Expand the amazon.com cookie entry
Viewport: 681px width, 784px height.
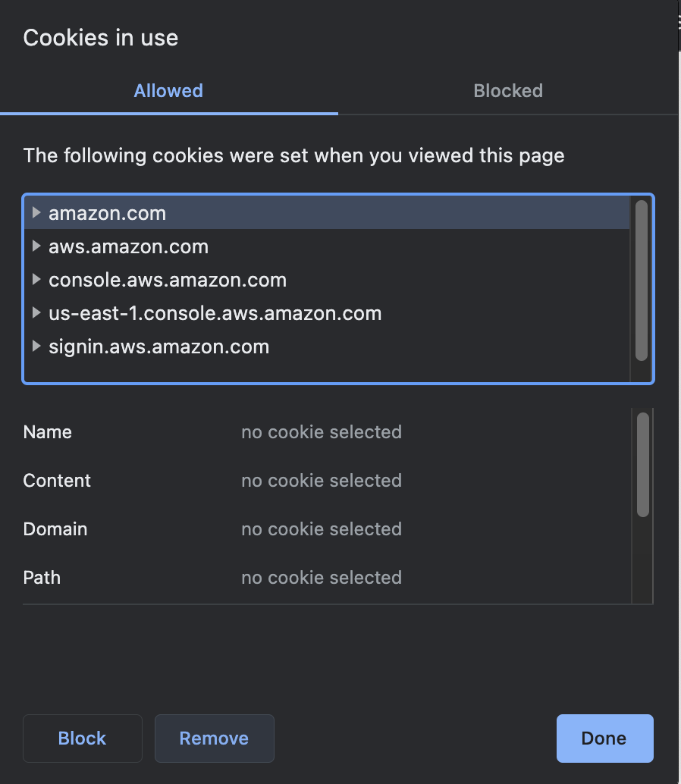[x=36, y=213]
